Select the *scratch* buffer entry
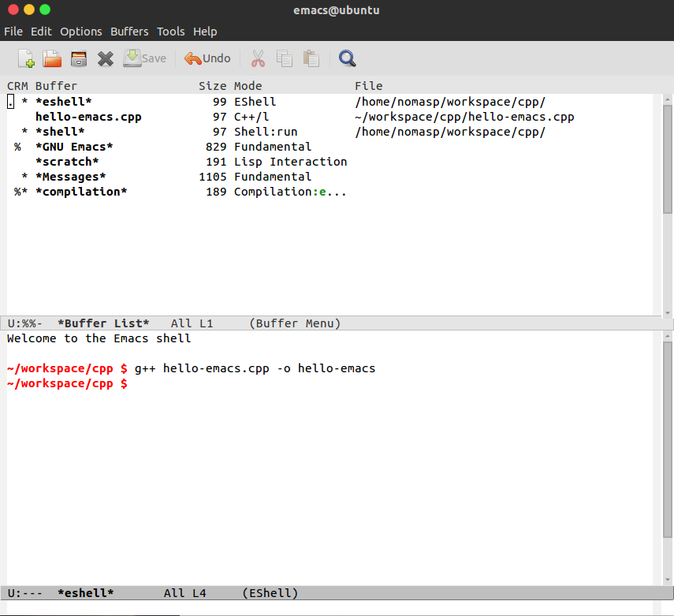The width and height of the screenshot is (674, 616). [67, 162]
